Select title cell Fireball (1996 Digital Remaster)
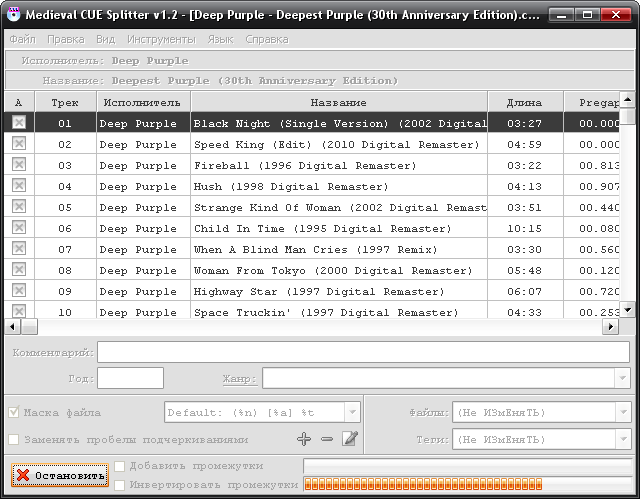The width and height of the screenshot is (640, 499). 339,165
